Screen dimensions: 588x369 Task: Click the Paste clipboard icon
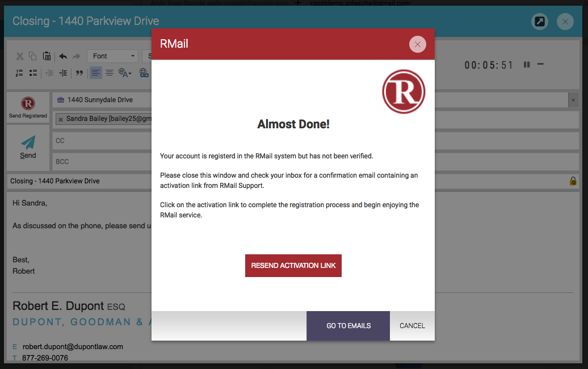tap(47, 56)
